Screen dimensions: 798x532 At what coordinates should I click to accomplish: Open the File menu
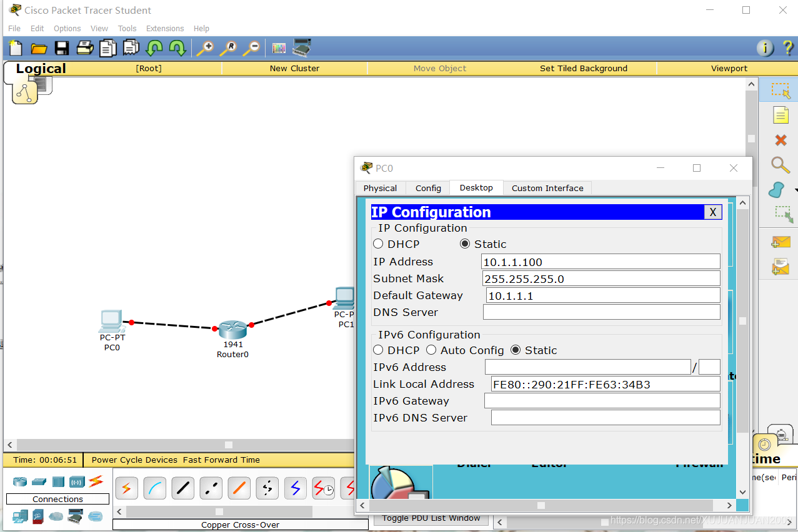click(14, 29)
